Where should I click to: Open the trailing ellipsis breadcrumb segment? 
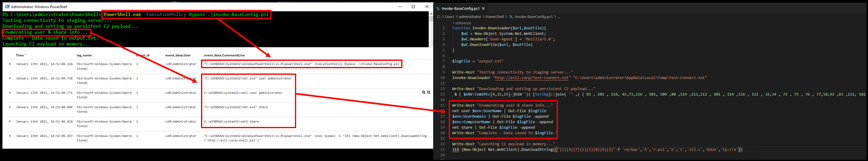[x=559, y=17]
